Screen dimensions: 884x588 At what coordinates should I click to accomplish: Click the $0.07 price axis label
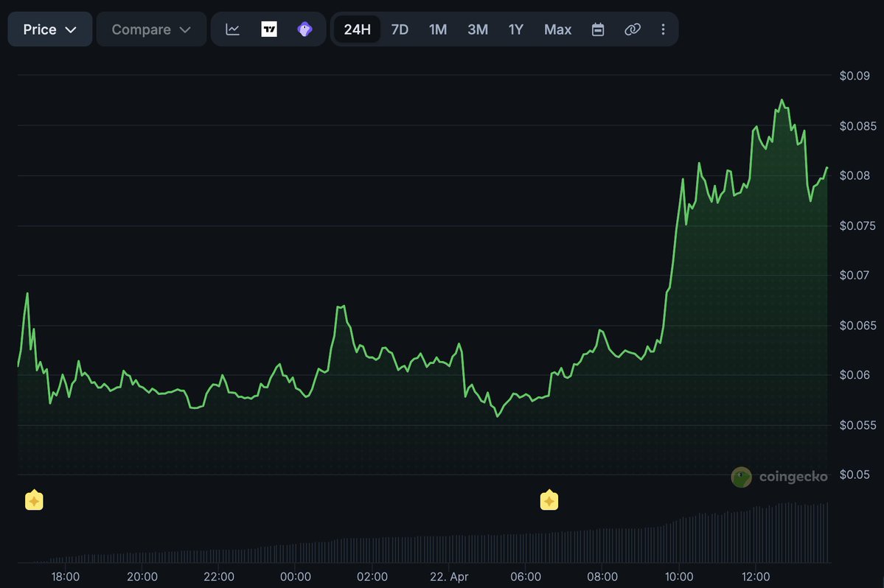click(854, 275)
